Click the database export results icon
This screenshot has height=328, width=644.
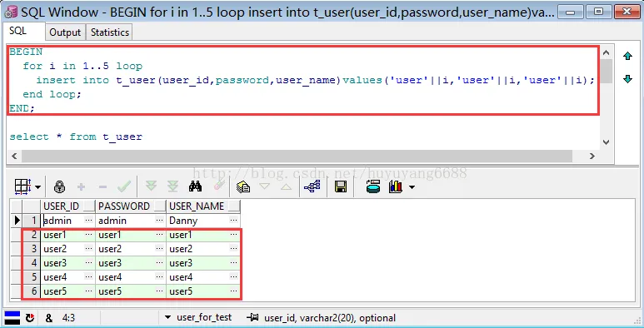click(x=373, y=186)
